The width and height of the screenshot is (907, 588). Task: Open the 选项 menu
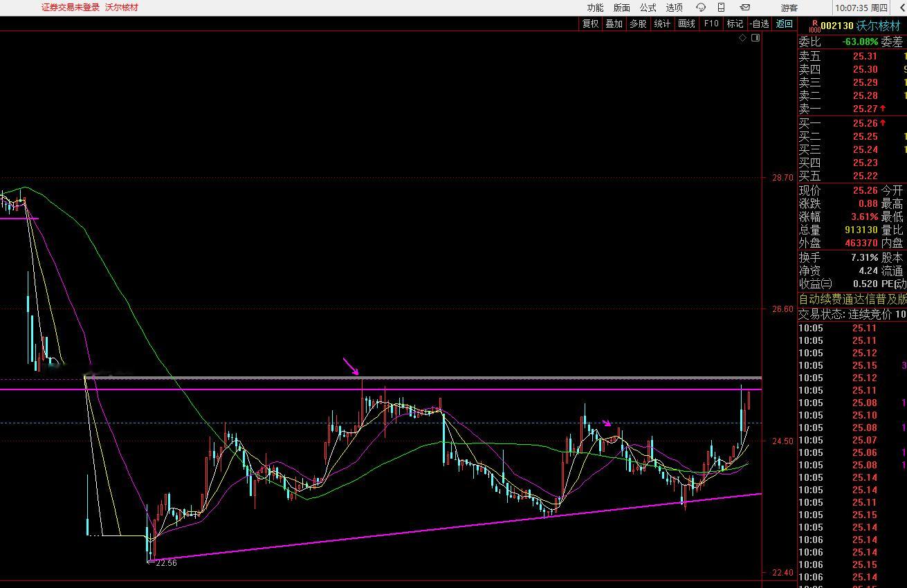point(674,8)
